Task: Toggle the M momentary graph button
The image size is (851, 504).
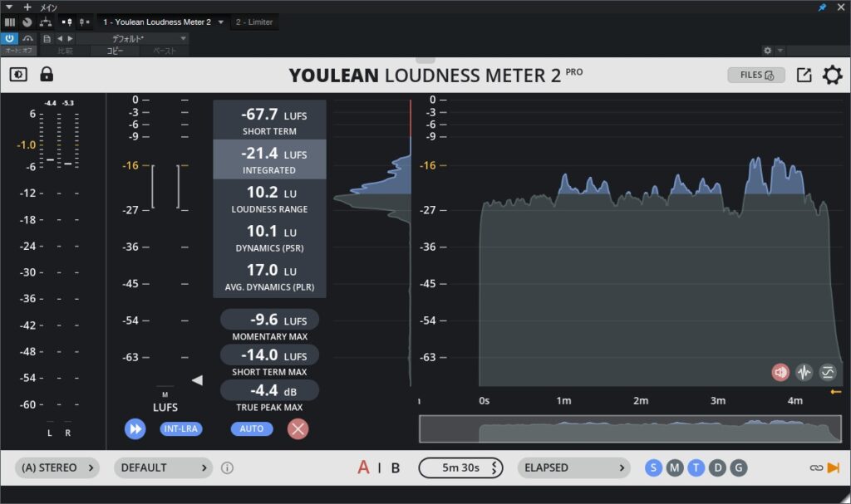Action: (675, 467)
